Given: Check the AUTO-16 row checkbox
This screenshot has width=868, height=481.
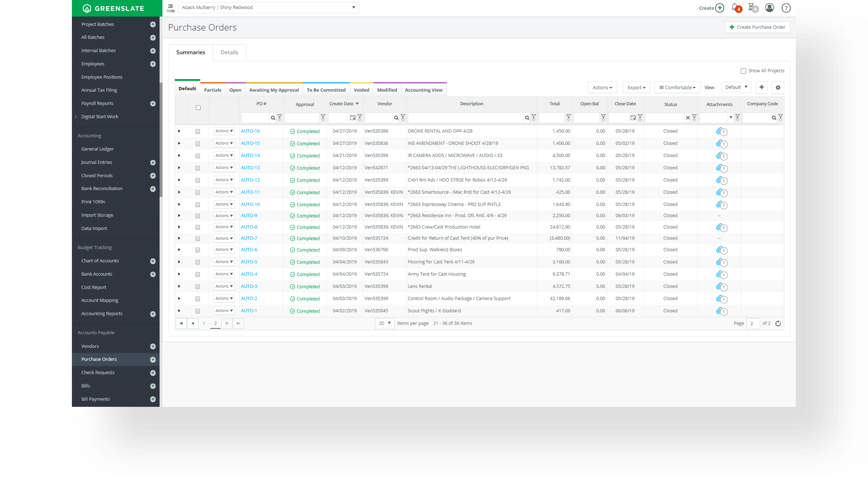Looking at the screenshot, I should (198, 131).
